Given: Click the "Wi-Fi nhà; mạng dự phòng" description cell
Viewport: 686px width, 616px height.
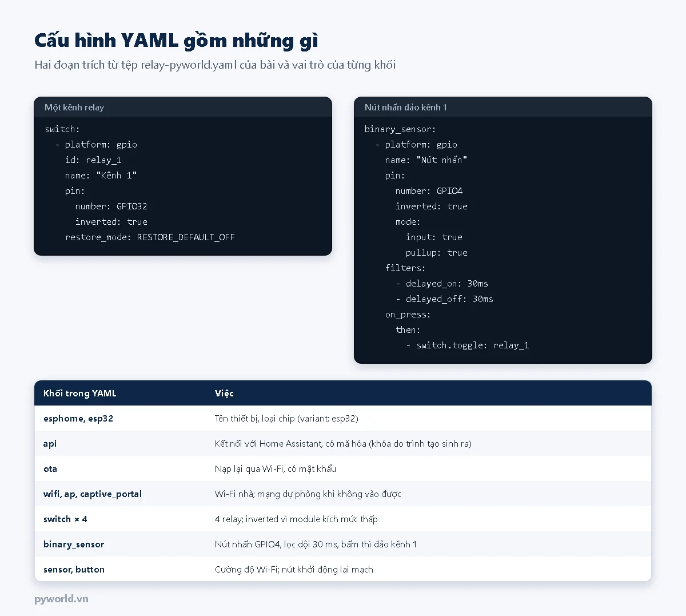Looking at the screenshot, I should (308, 494).
